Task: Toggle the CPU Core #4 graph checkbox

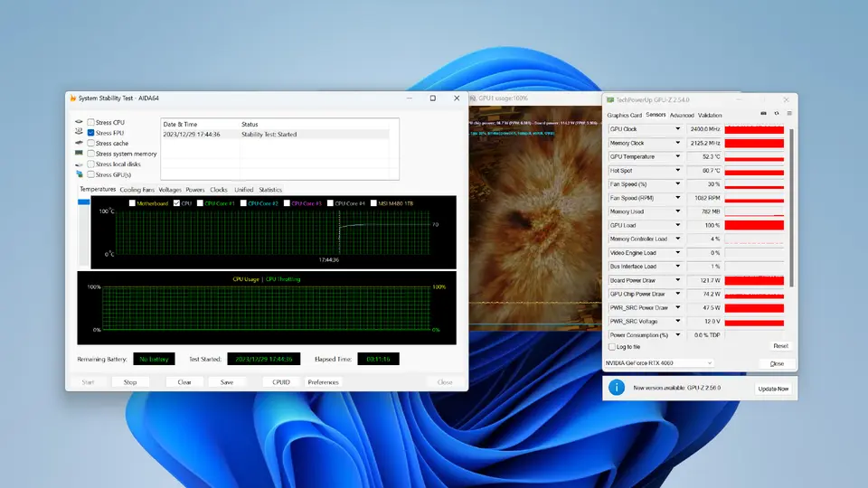Action: pyautogui.click(x=330, y=203)
